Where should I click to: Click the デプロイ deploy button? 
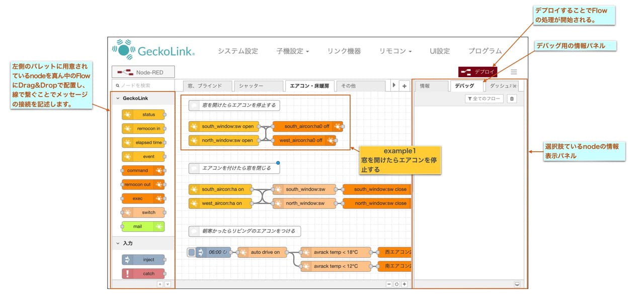pos(477,72)
